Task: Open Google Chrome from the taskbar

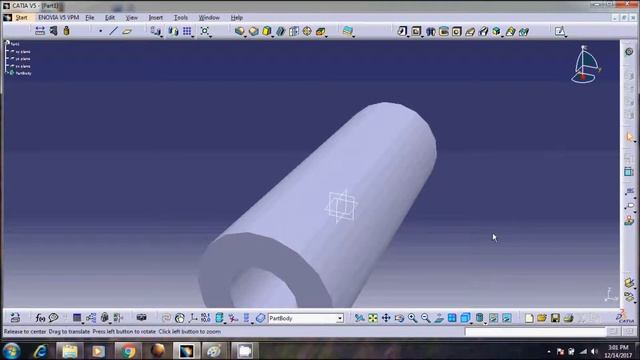Action: tap(128, 351)
